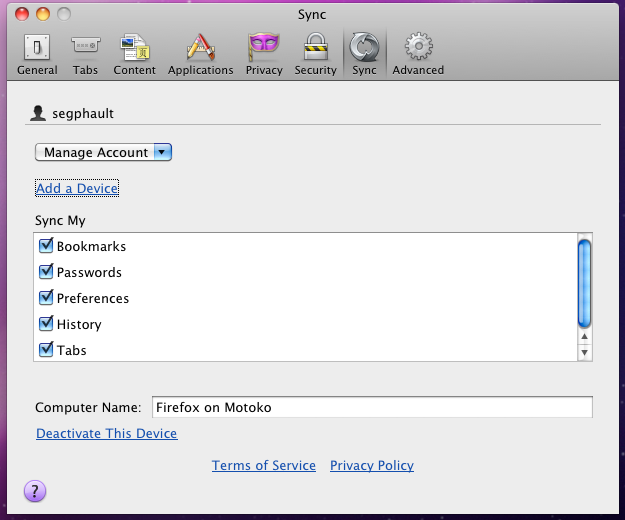This screenshot has height=520, width=625.
Task: Click the sync list scroll down arrow
Action: coord(584,352)
